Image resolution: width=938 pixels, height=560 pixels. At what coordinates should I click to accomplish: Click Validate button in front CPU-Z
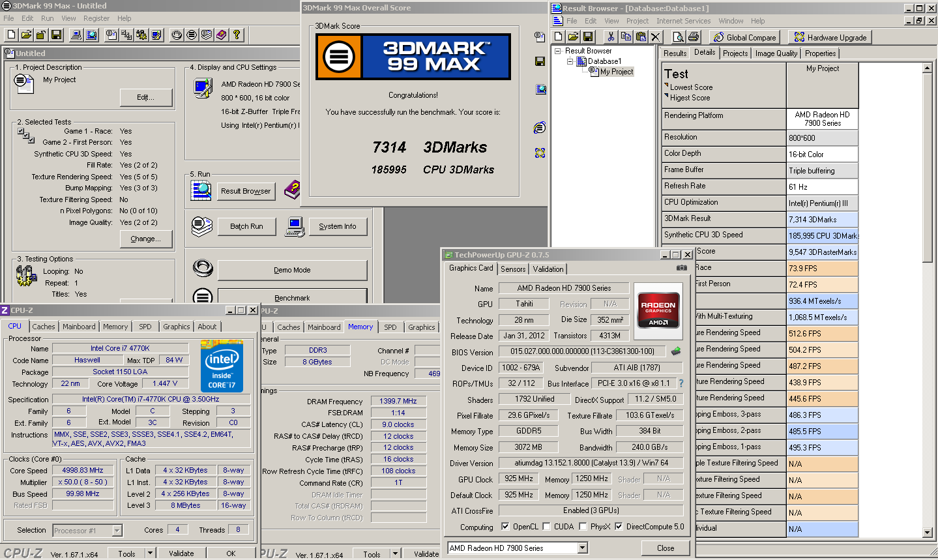181,553
